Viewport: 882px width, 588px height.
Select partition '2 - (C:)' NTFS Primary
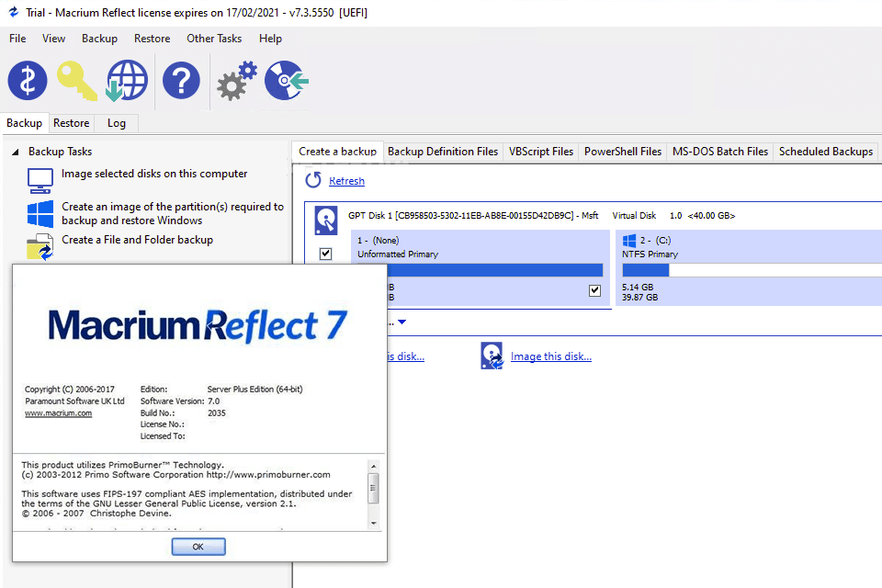click(x=749, y=268)
